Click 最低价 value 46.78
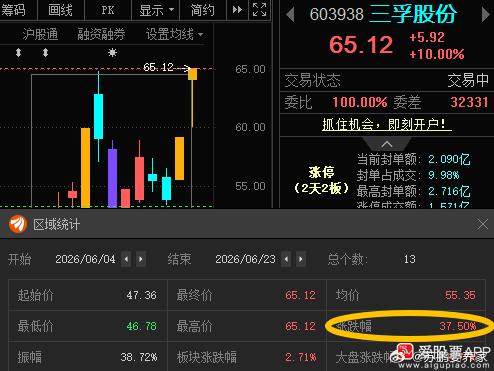Screen dimensions: 494x371 coord(142,326)
